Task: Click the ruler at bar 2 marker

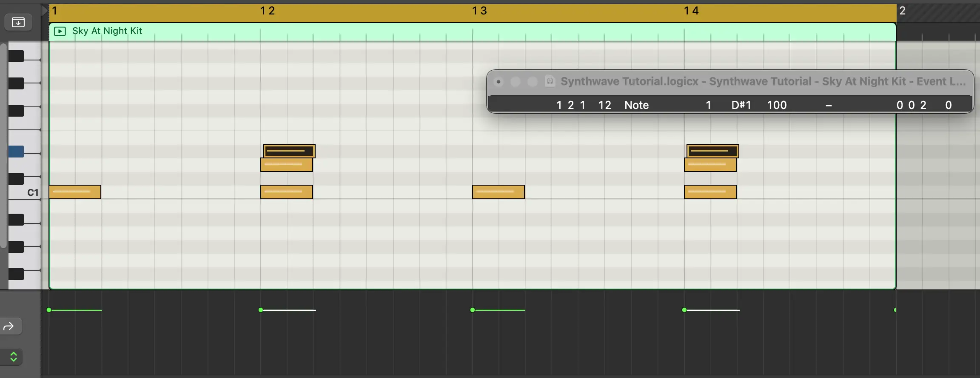Action: coord(902,11)
